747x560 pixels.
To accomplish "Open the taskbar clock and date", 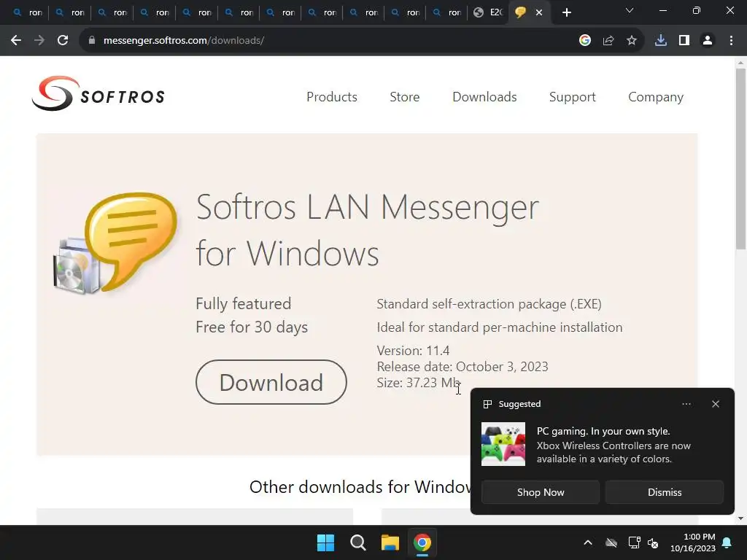I will click(693, 542).
